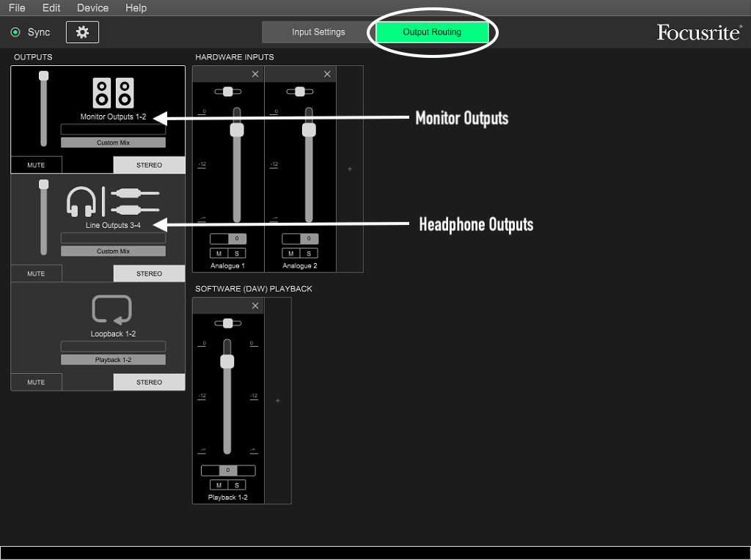
Task: Open the Device menu
Action: point(92,8)
